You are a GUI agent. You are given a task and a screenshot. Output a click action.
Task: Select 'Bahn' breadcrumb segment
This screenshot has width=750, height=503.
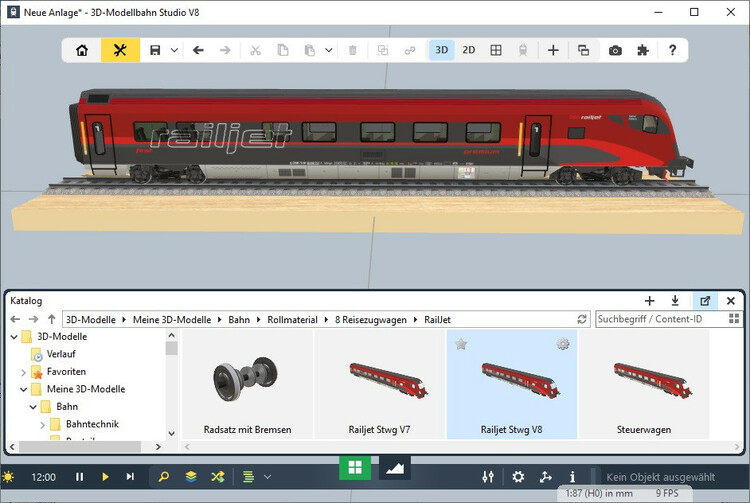point(239,319)
